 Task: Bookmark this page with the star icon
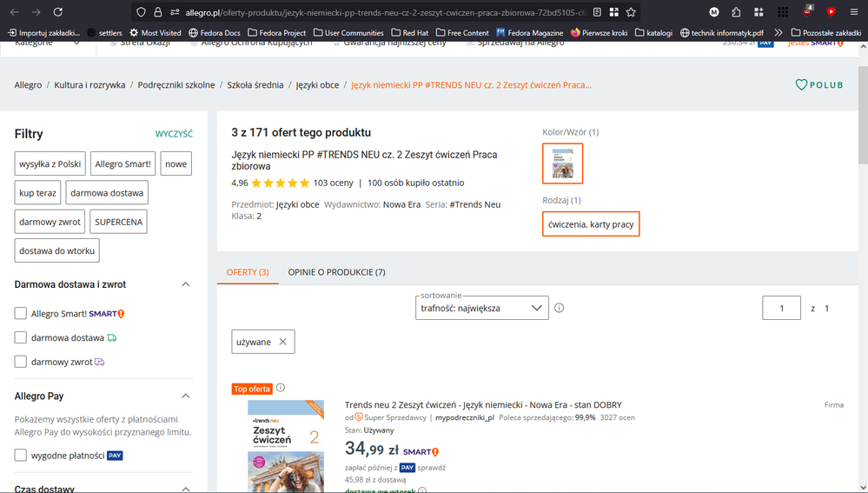click(631, 12)
